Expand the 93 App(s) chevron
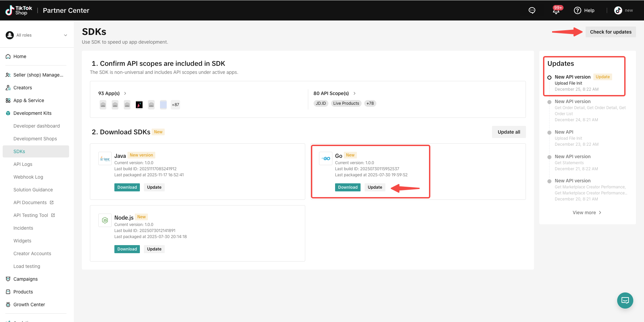 (x=125, y=93)
